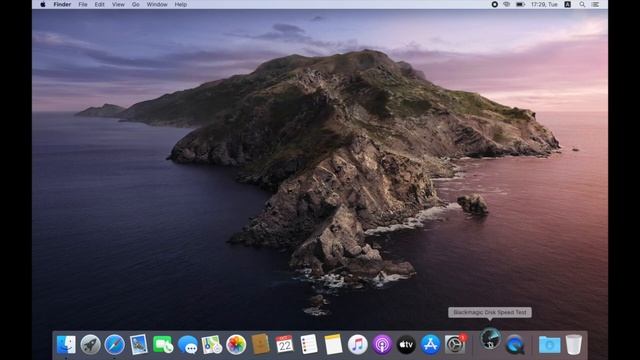Open the Finder application menu
640x360 pixels.
point(62,4)
